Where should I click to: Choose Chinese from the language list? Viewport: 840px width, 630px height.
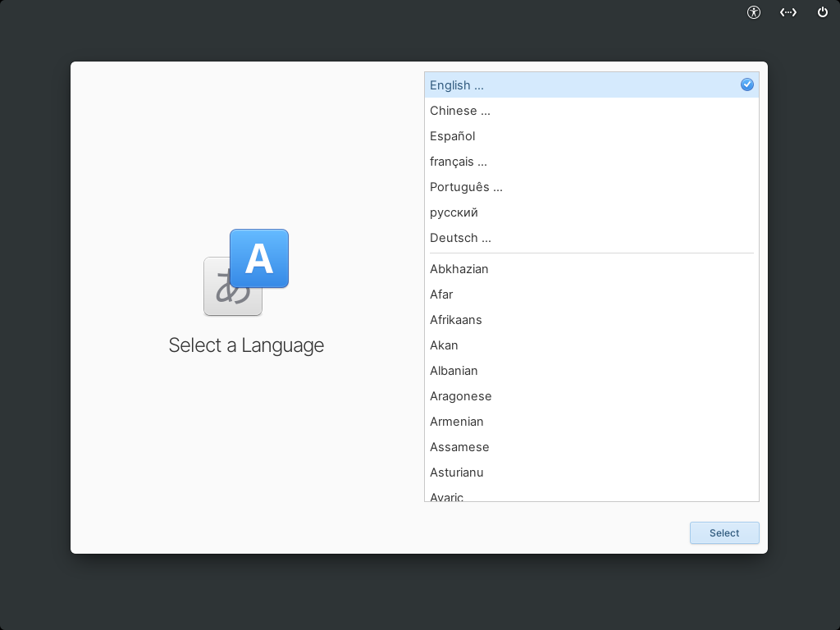[x=591, y=111]
